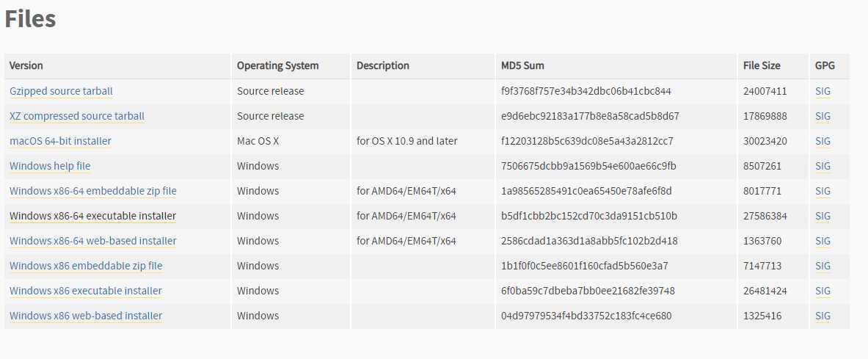
Task: Download the XZ compressed source tarball
Action: click(77, 116)
